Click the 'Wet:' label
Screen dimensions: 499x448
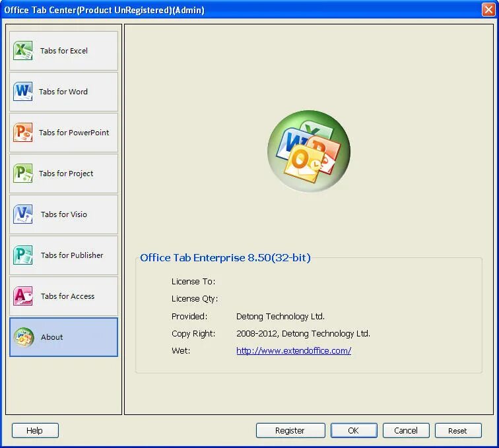181,350
